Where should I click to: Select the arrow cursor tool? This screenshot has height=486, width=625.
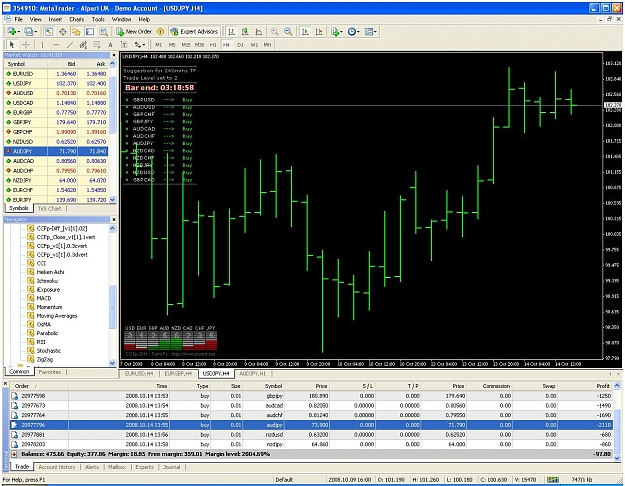click(12, 45)
